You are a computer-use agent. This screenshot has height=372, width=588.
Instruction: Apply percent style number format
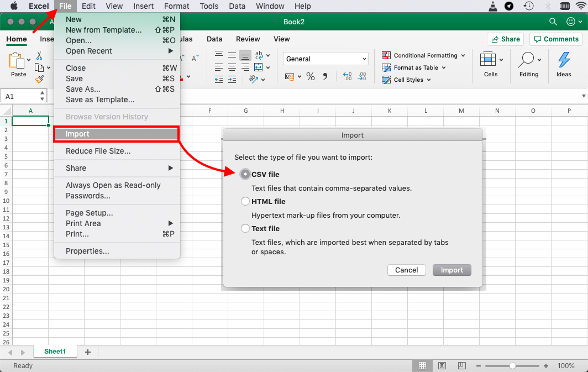click(311, 77)
